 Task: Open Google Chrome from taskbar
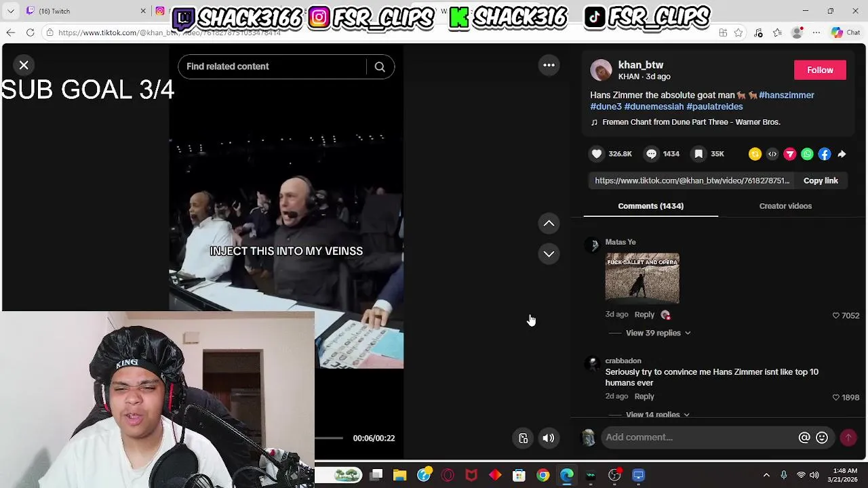542,475
